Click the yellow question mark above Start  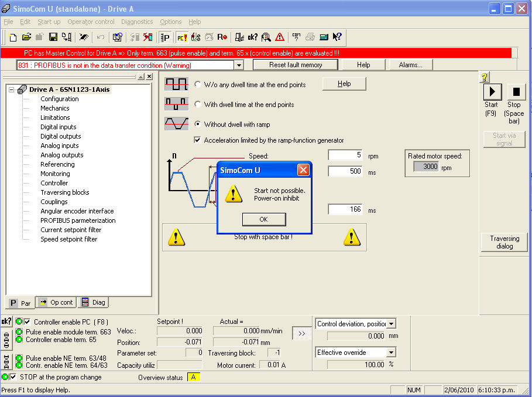(x=485, y=77)
